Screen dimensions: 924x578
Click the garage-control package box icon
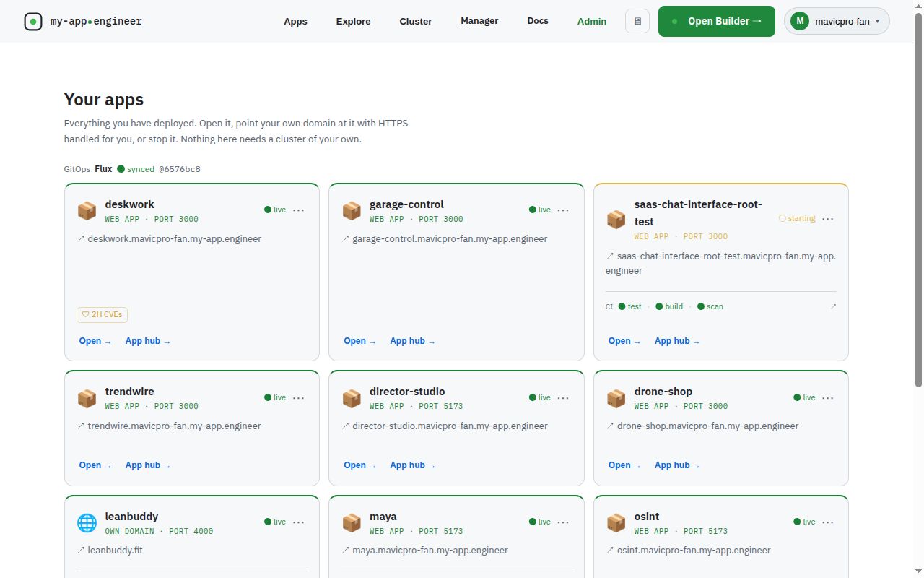[352, 211]
